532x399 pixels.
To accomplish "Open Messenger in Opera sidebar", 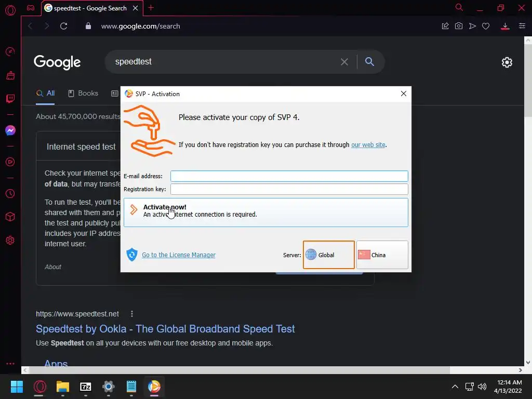I will pos(10,130).
